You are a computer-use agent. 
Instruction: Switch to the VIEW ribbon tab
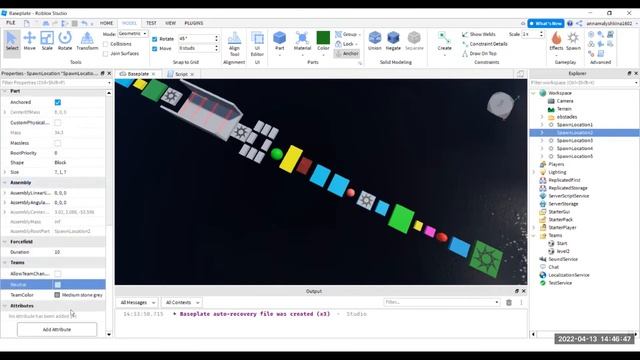pyautogui.click(x=170, y=23)
